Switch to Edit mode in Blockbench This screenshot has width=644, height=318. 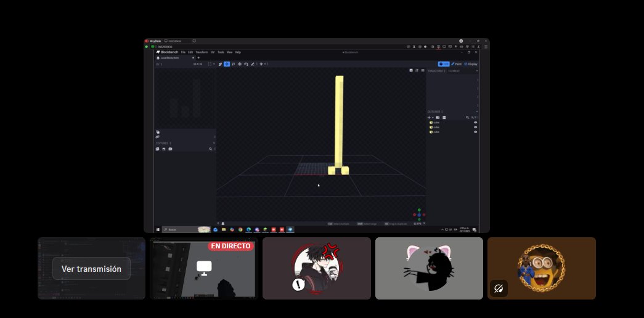pos(444,64)
